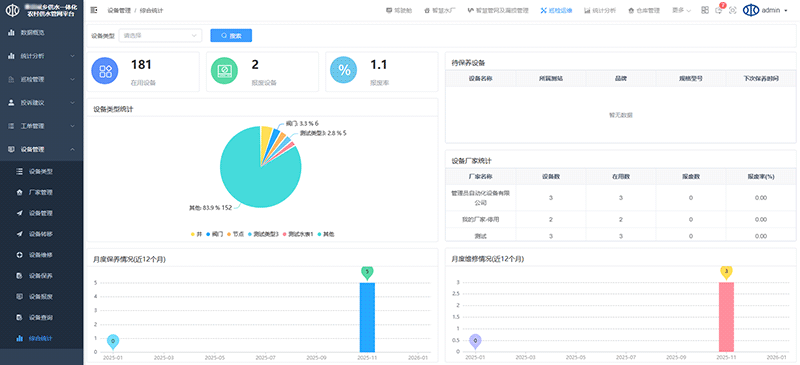Click the 报废率(%) column header
The height and width of the screenshot is (365, 800).
761,177
